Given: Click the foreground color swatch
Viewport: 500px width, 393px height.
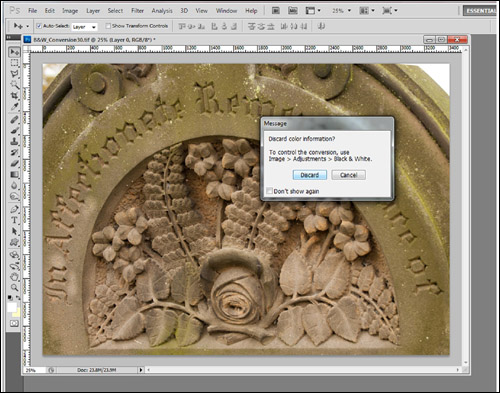Looking at the screenshot, I should (12, 307).
